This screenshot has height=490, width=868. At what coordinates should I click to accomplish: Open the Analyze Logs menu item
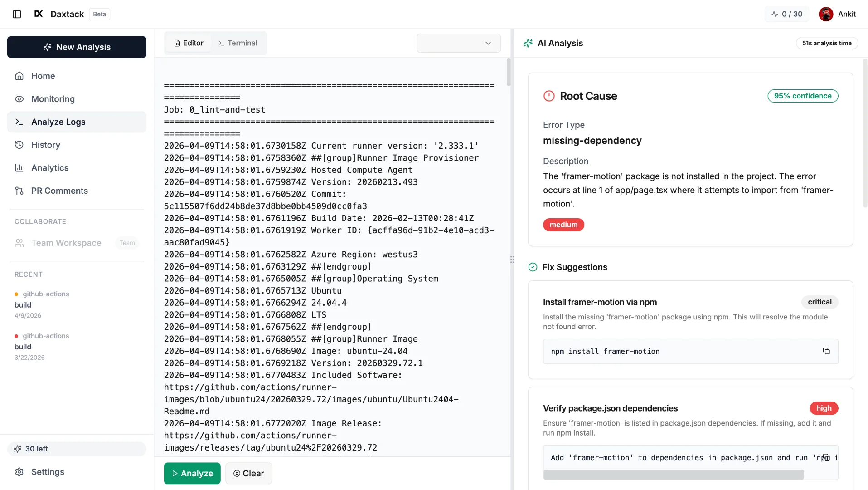[77, 122]
